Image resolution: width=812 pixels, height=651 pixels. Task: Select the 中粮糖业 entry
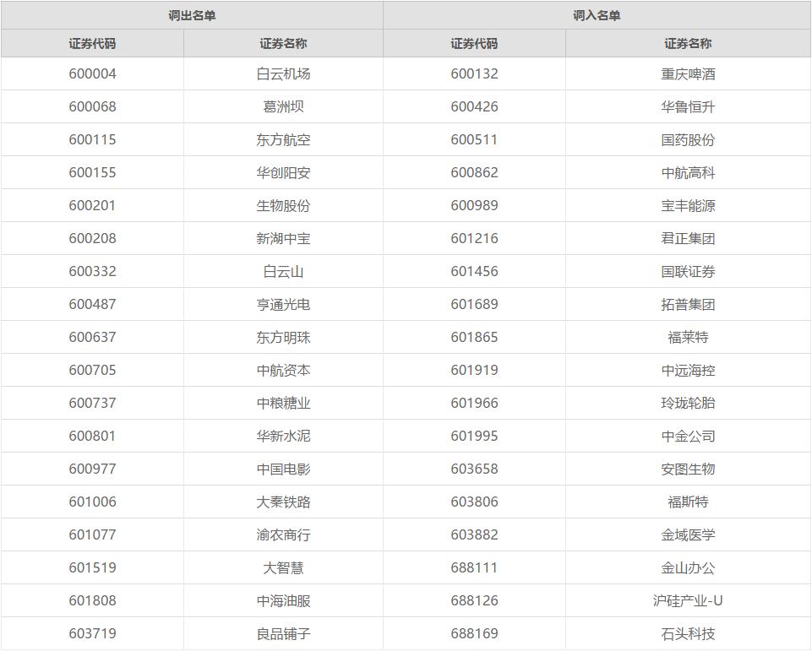pos(283,404)
